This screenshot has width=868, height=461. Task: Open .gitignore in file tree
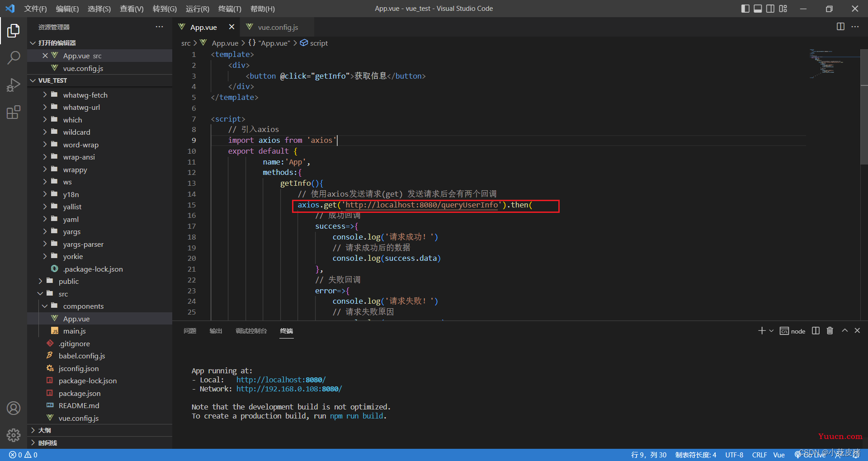(x=99, y=343)
